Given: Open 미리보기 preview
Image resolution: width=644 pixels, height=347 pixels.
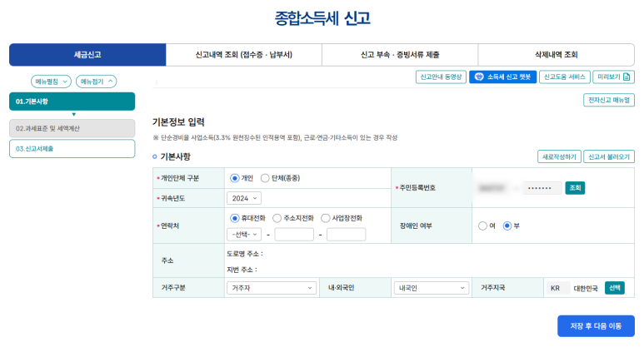Looking at the screenshot, I should pos(613,77).
